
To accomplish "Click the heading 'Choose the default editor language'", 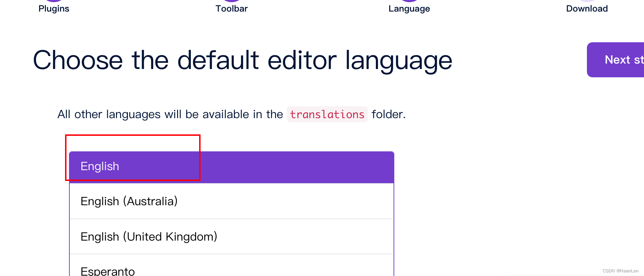I will 242,60.
